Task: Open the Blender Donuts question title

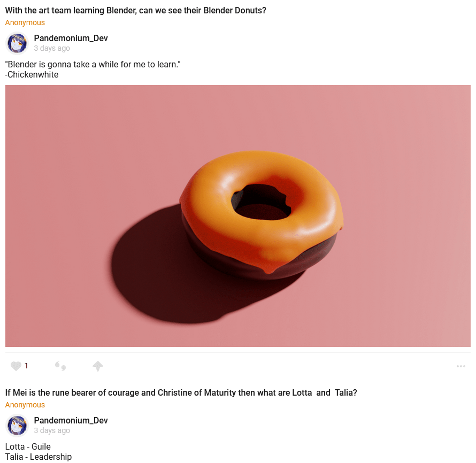Action: click(x=135, y=11)
